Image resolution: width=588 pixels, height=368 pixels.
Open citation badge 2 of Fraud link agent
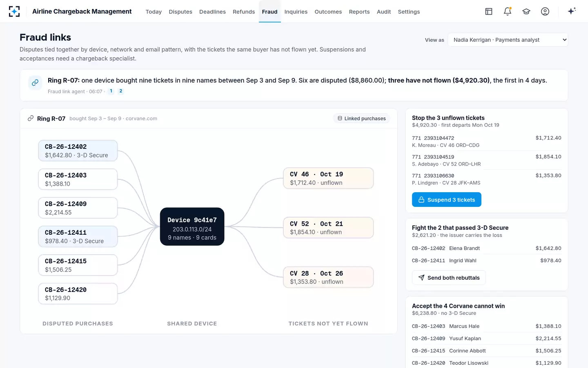point(121,91)
